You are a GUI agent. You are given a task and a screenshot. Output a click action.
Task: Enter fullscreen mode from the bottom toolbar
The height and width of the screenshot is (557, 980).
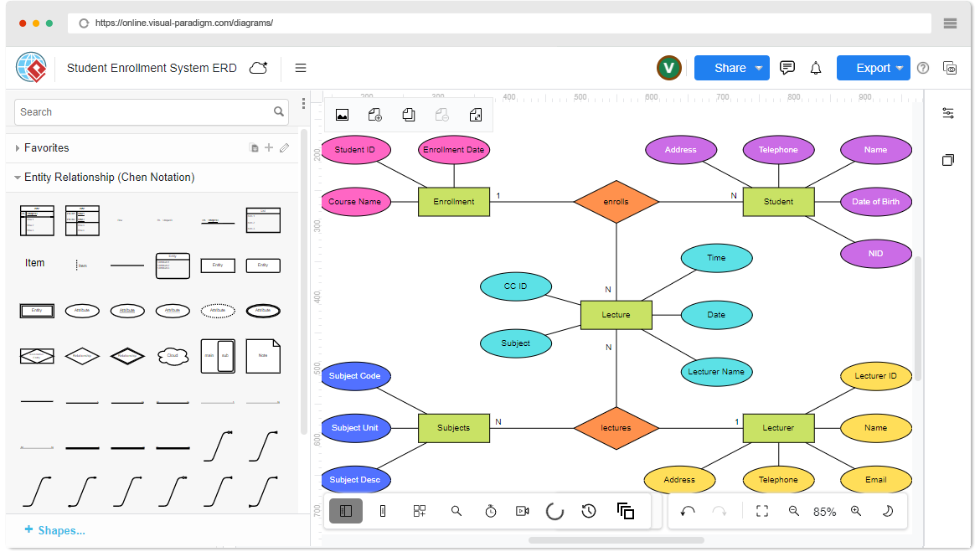(x=761, y=511)
